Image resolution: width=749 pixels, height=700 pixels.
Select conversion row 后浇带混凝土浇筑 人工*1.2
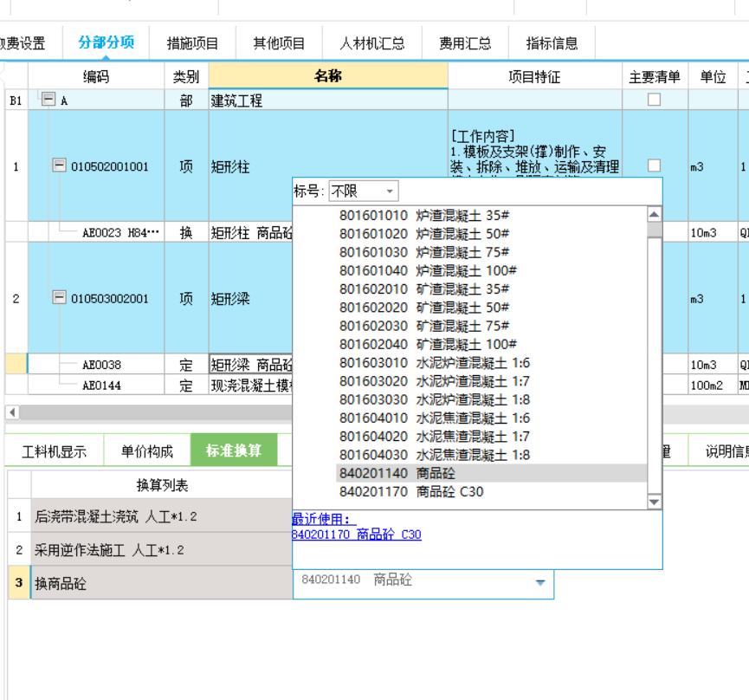(161, 516)
